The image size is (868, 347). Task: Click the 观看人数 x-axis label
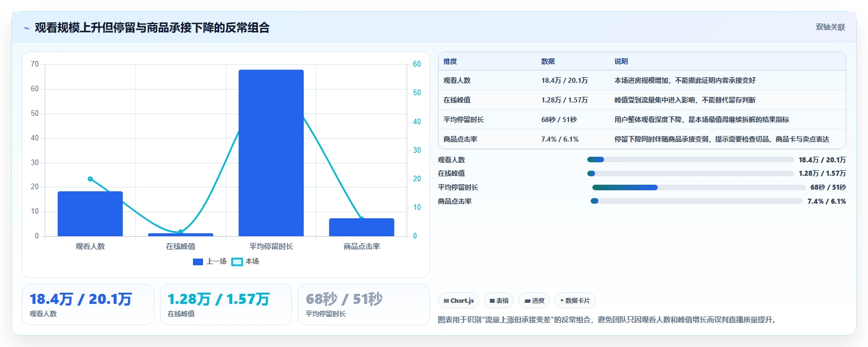point(90,246)
